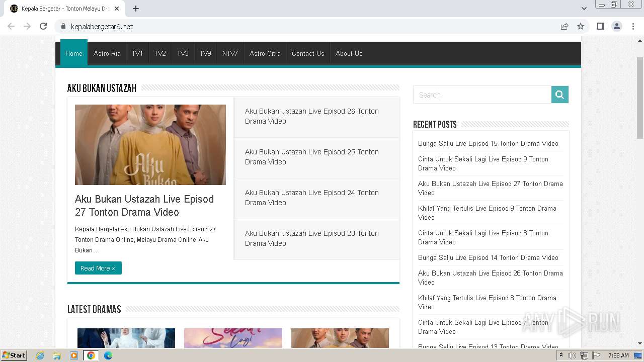This screenshot has width=644, height=362.
Task: Open the Windows Start button
Action: 14,355
